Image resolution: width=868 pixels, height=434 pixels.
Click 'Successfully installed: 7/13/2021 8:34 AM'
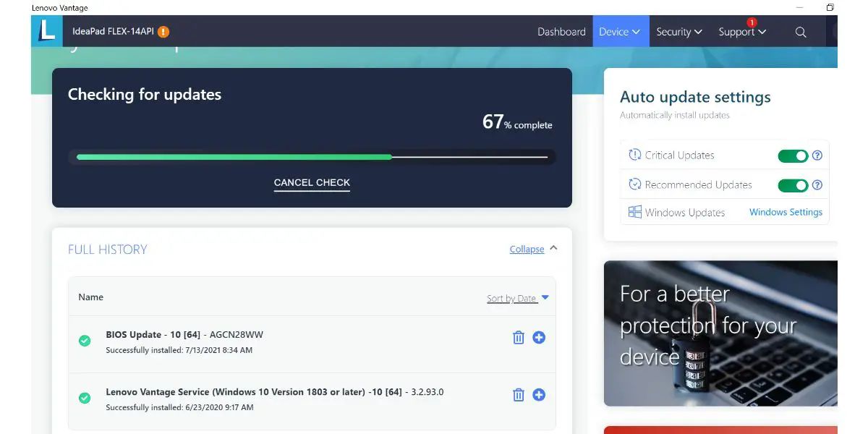[x=179, y=350]
